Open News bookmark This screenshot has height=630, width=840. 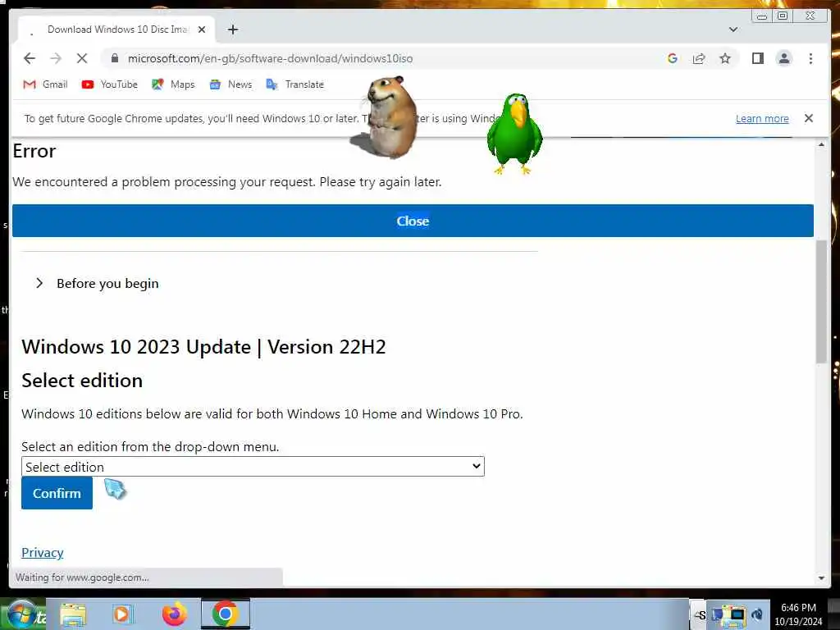coord(231,84)
